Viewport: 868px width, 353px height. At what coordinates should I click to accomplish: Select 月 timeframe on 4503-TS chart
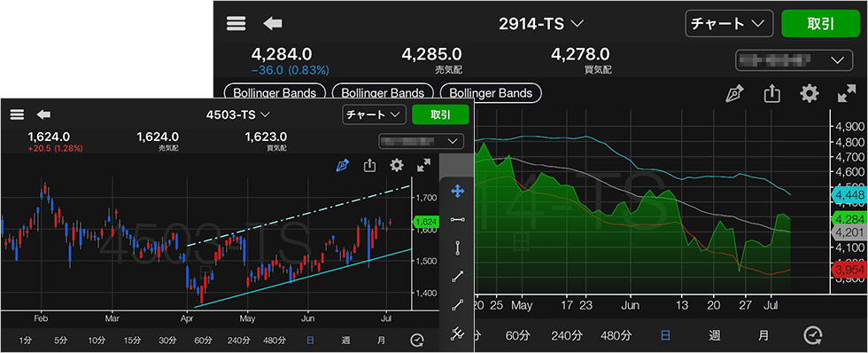click(x=381, y=341)
